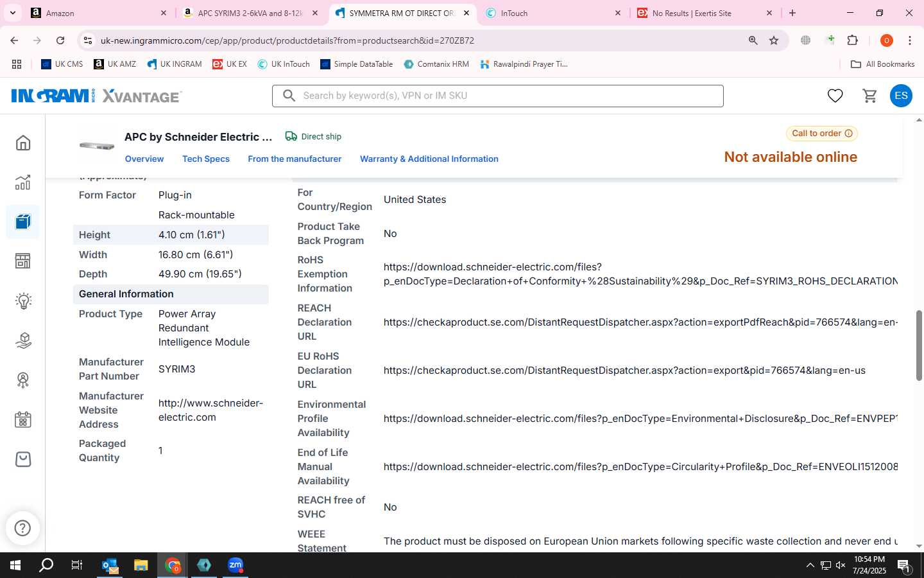Go to Warranty & Additional Information section
Viewport: 924px width, 578px height.
point(429,159)
